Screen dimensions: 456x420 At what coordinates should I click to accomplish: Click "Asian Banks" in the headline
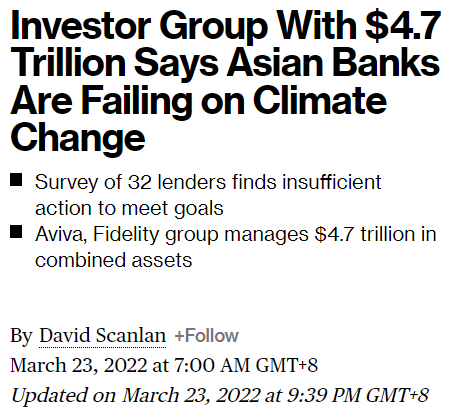[x=334, y=63]
